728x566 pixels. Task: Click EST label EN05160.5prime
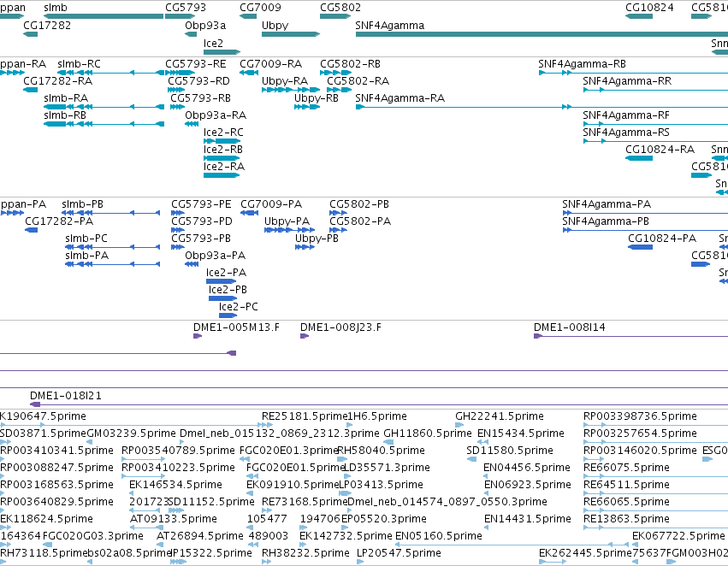(439, 536)
